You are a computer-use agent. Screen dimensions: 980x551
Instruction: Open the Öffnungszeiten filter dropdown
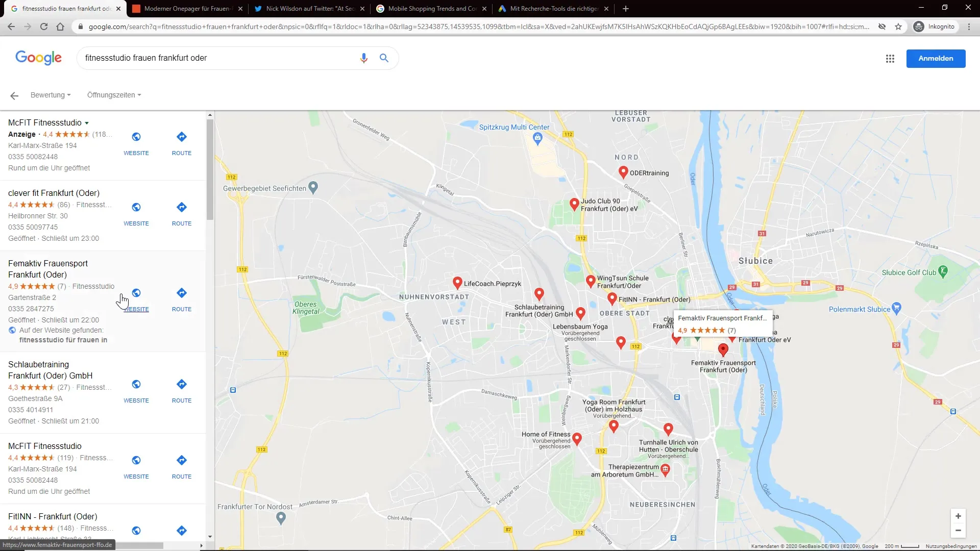[114, 95]
